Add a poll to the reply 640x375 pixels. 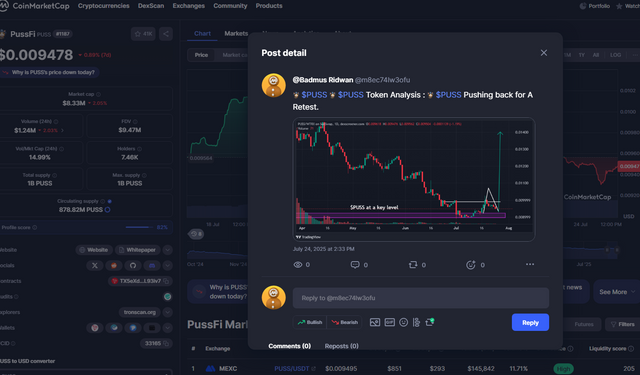point(416,322)
